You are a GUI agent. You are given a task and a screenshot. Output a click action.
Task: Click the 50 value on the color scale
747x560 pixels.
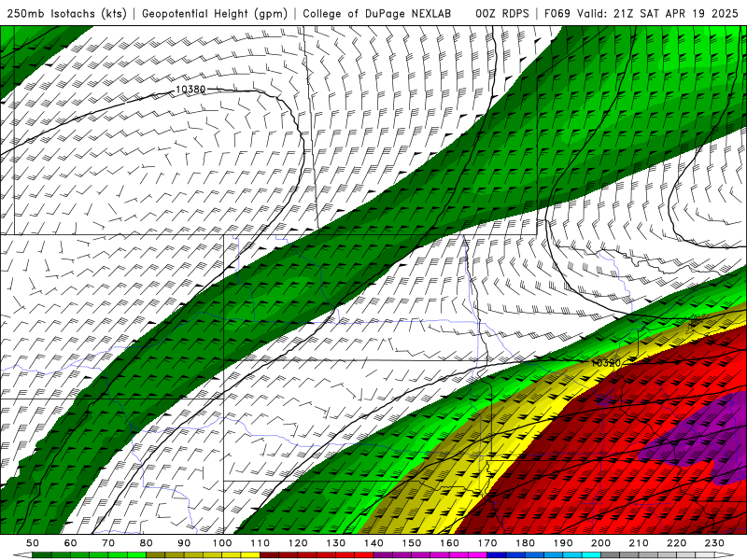[33, 543]
